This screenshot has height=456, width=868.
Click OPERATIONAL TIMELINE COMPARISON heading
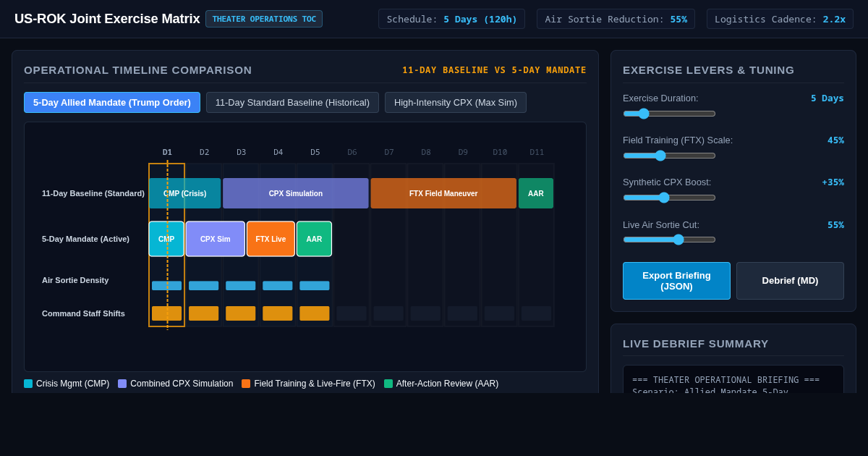coord(138,70)
